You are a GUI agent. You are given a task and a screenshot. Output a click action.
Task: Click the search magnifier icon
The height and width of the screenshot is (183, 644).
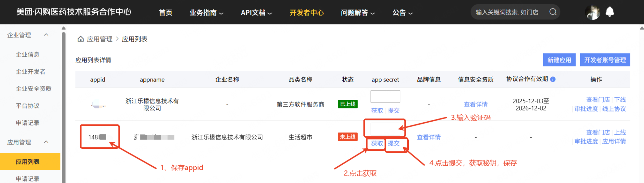coord(553,12)
